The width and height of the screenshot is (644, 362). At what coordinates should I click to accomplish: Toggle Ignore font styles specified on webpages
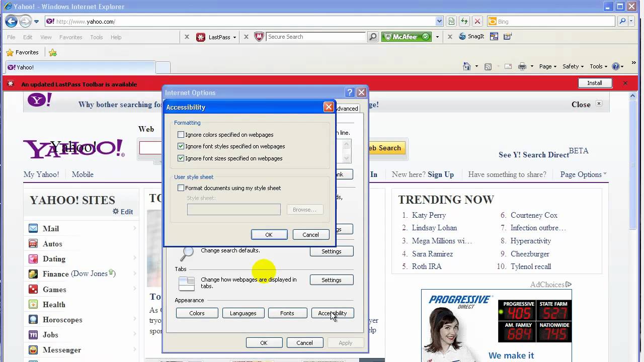coord(181,146)
